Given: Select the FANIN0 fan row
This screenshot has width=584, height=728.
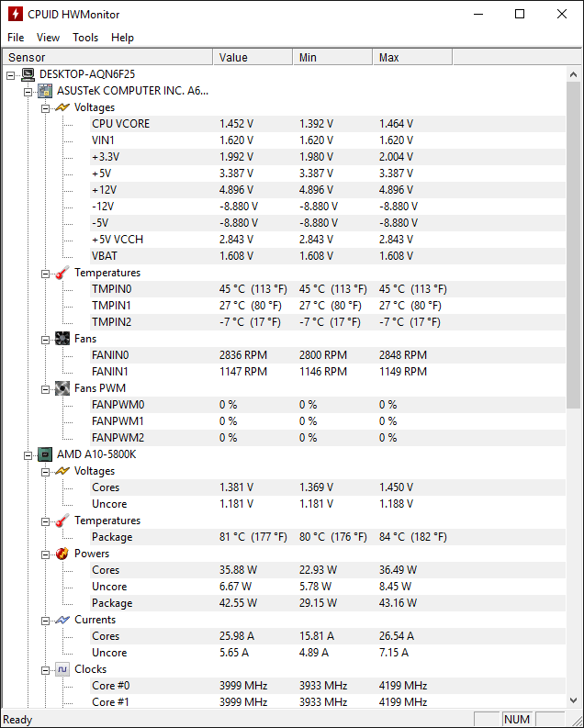Looking at the screenshot, I should (x=328, y=355).
